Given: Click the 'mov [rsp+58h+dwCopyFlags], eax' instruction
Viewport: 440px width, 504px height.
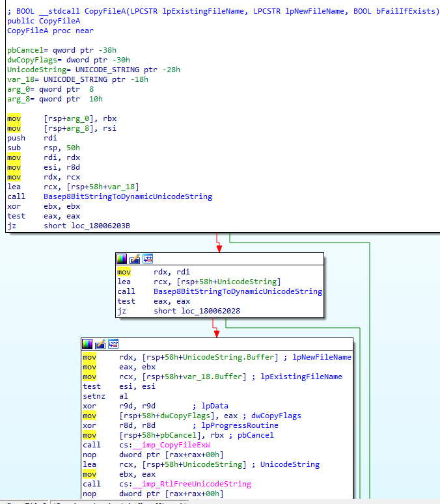Looking at the screenshot, I should click(160, 416).
